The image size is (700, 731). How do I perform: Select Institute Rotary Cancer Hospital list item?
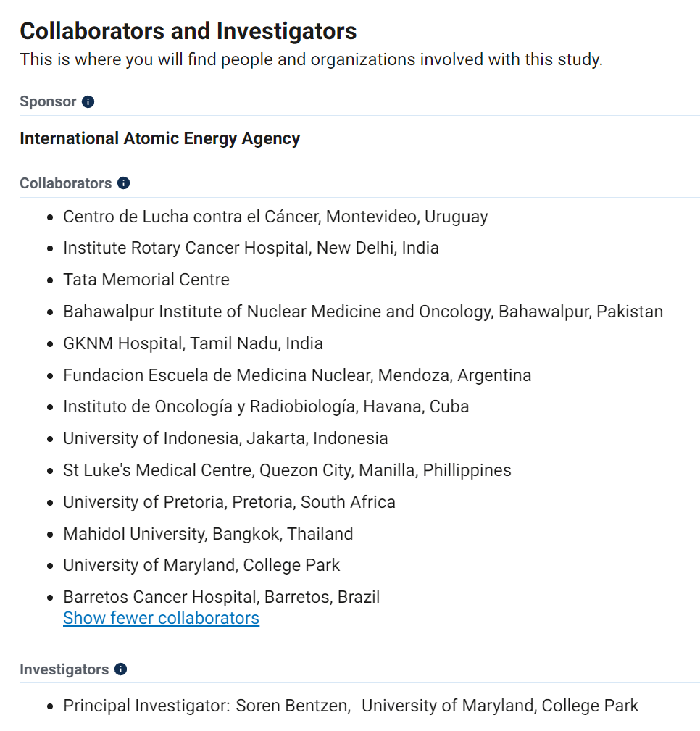[x=251, y=248]
